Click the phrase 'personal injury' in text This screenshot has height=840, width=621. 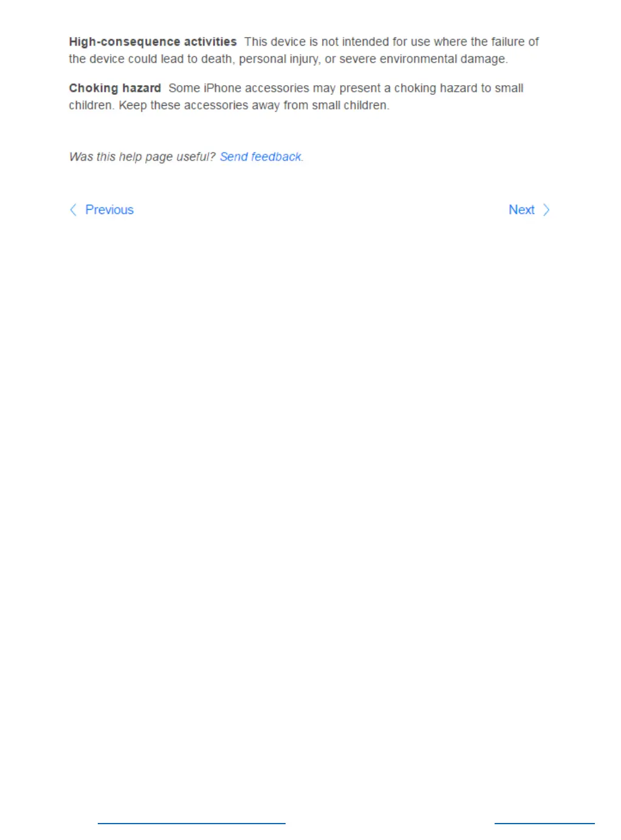pyautogui.click(x=278, y=59)
